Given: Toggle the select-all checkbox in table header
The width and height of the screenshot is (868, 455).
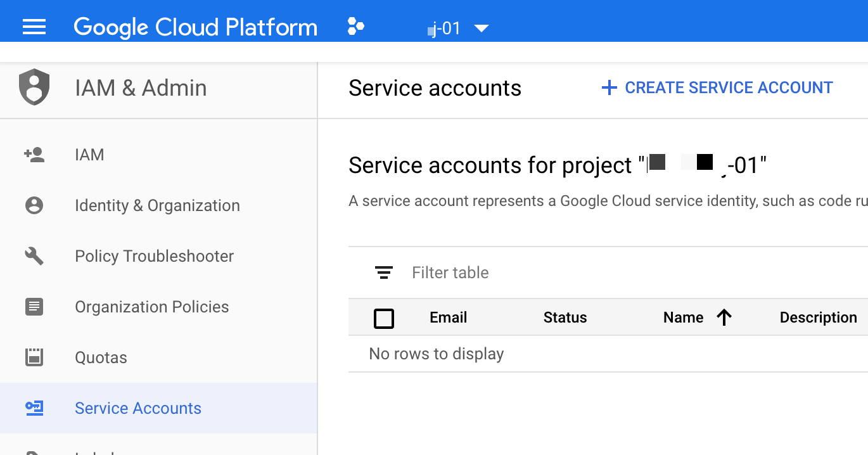Looking at the screenshot, I should (384, 317).
